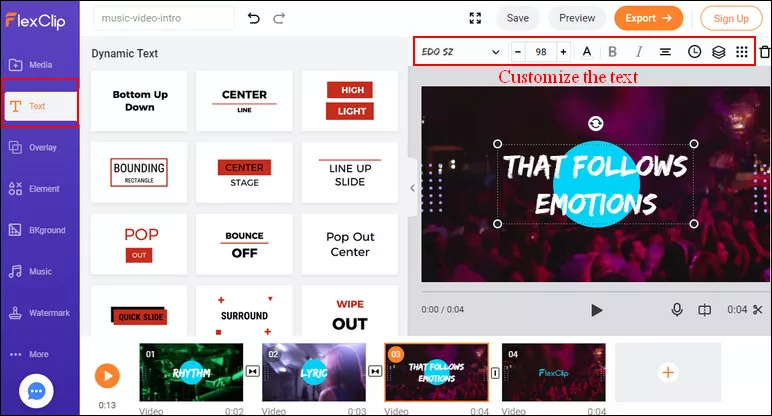Redo the last undone action
The width and height of the screenshot is (772, 416).
279,18
